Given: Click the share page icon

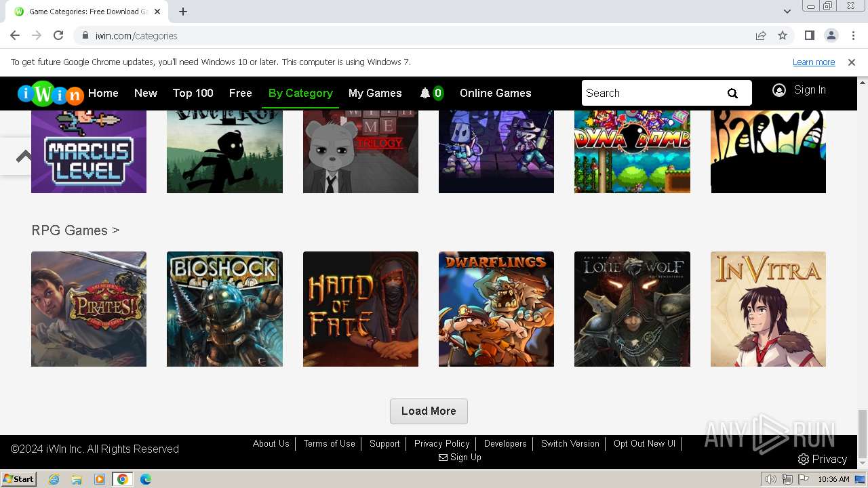Looking at the screenshot, I should (x=761, y=35).
